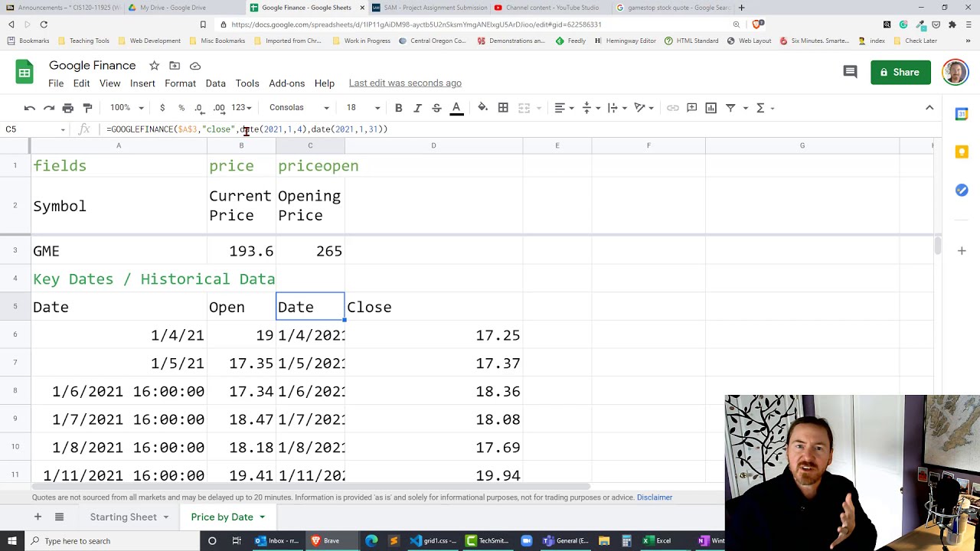This screenshot has width=980, height=551.
Task: Insert a comment
Action: (692, 108)
